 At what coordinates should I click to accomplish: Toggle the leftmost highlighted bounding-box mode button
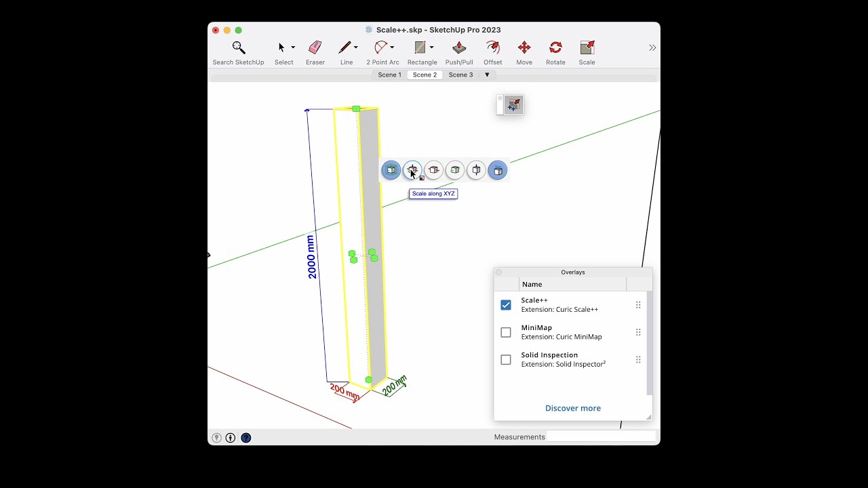pyautogui.click(x=391, y=170)
